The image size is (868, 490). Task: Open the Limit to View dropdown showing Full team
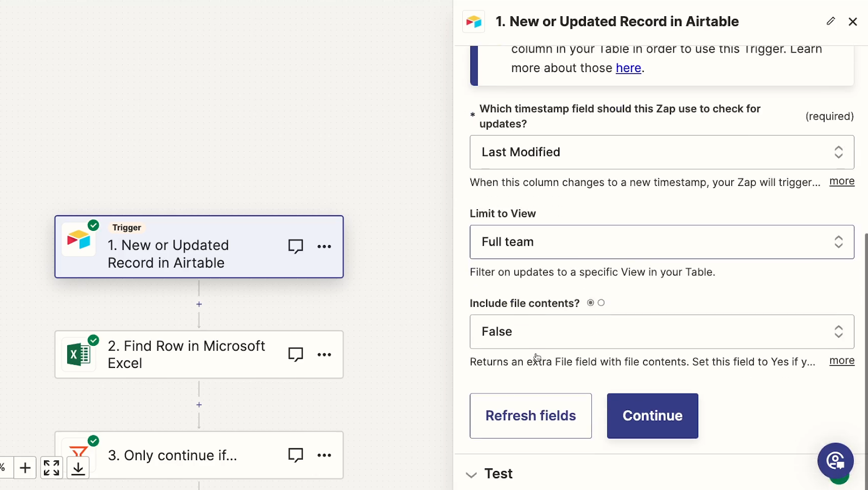662,242
